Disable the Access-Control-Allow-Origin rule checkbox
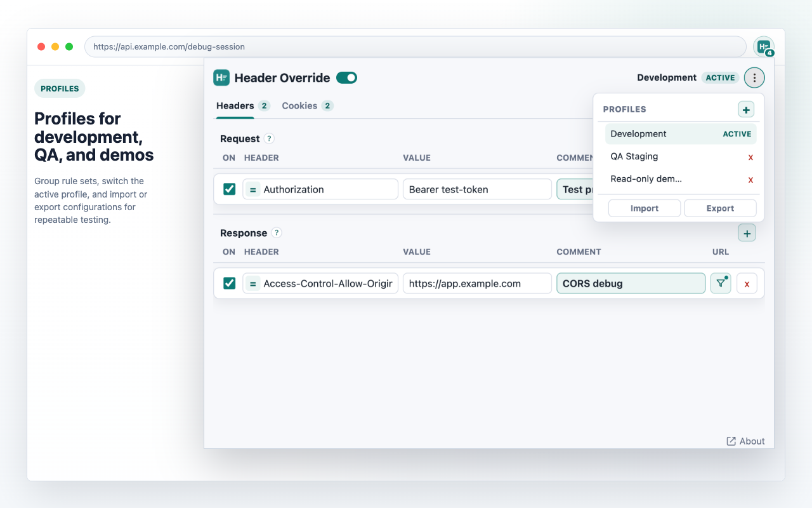 (230, 283)
